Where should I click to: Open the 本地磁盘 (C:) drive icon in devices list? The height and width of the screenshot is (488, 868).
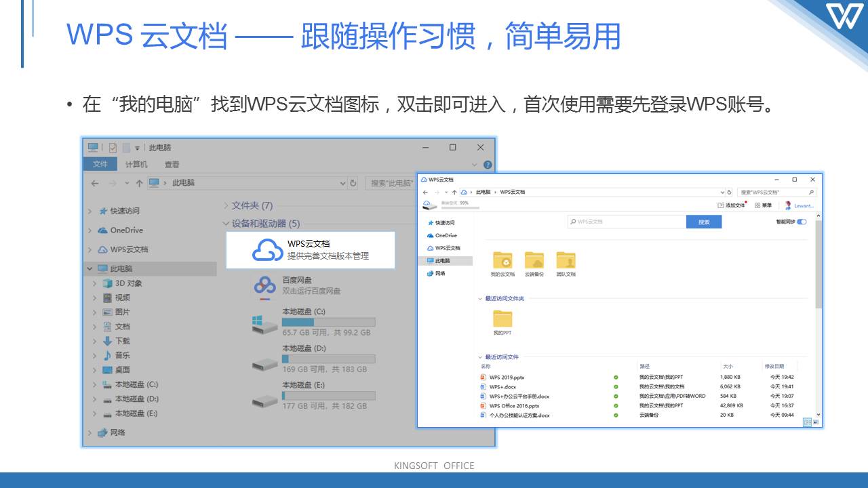tap(265, 323)
